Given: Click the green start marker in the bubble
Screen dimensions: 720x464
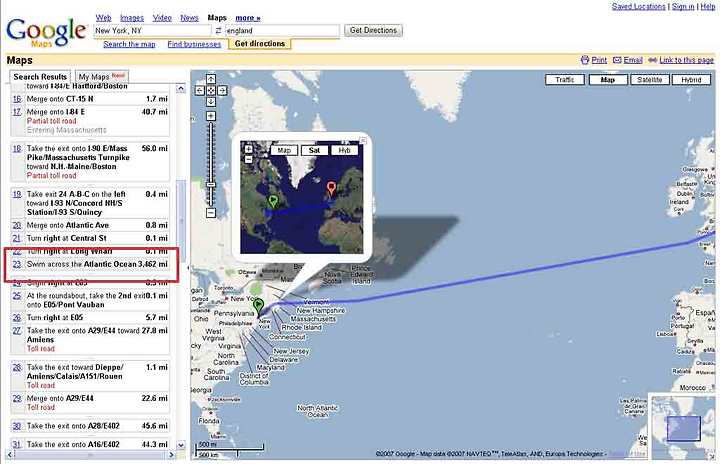Looking at the screenshot, I should [x=273, y=202].
